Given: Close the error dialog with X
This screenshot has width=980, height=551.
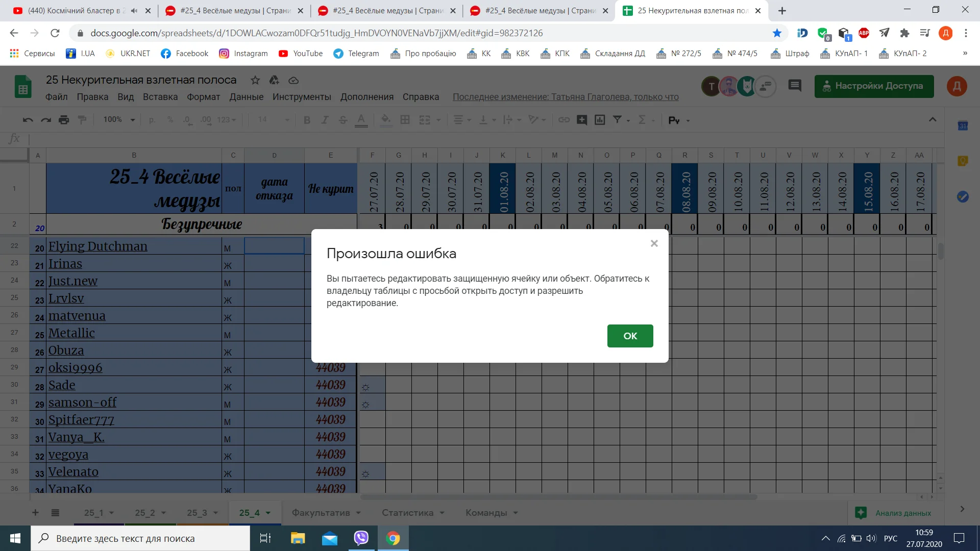Looking at the screenshot, I should click(x=654, y=243).
